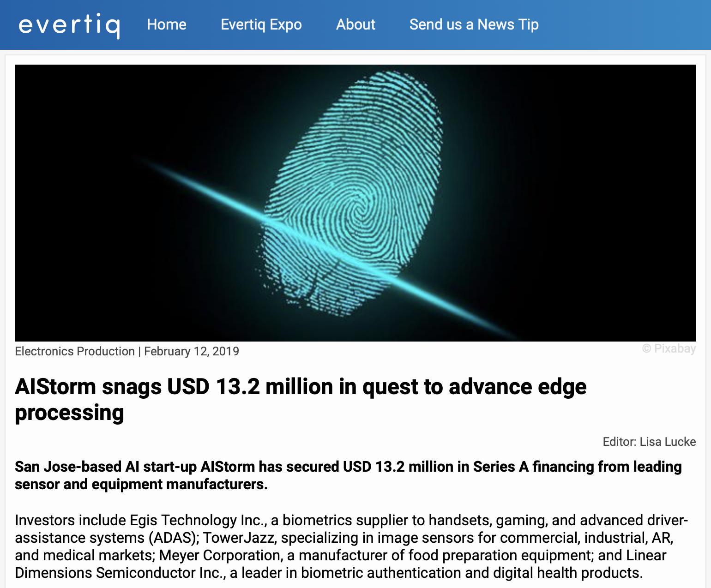
Task: Click the fingerprint article image
Action: pyautogui.click(x=355, y=203)
